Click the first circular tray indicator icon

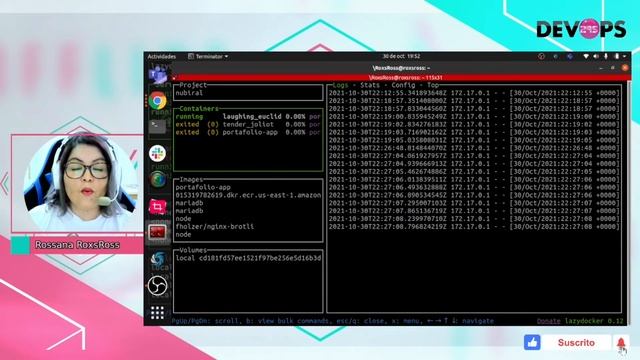tap(542, 56)
